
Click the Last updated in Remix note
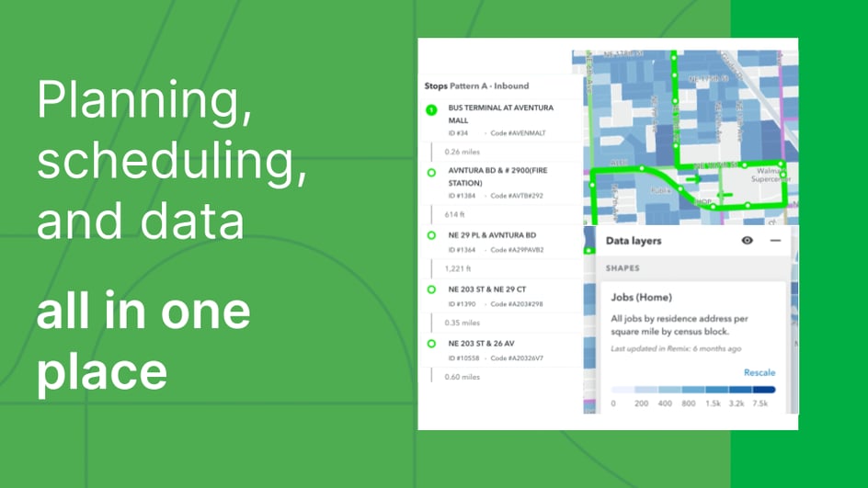pos(675,348)
